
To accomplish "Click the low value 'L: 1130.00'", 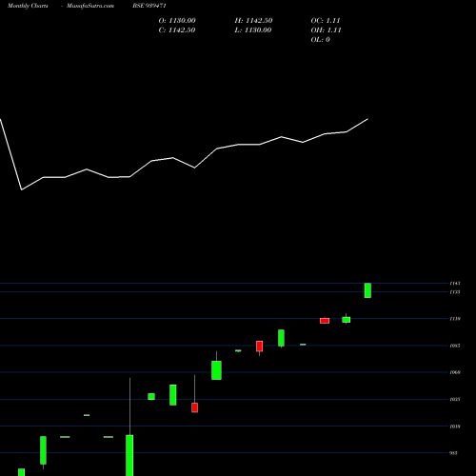I will click(x=253, y=30).
